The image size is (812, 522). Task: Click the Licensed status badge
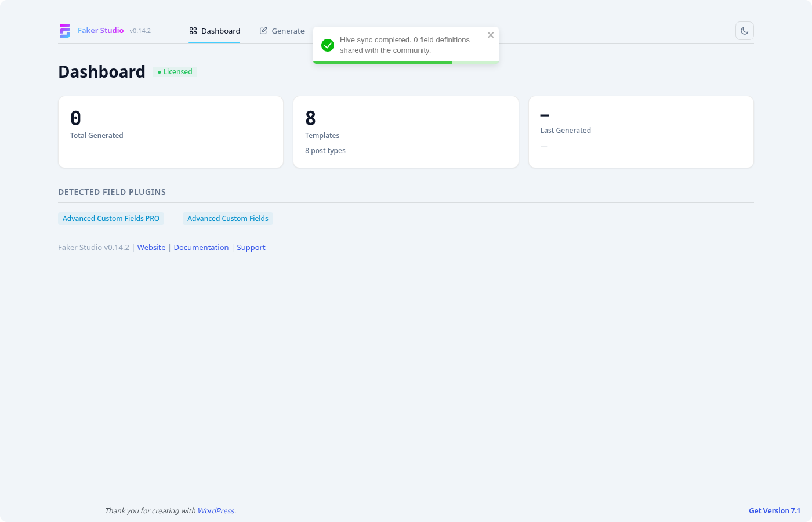click(x=175, y=72)
